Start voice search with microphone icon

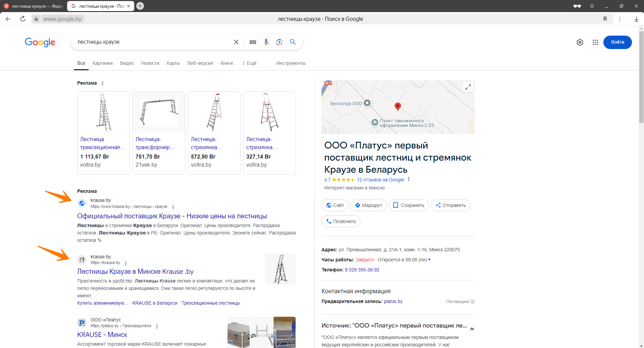pos(266,42)
